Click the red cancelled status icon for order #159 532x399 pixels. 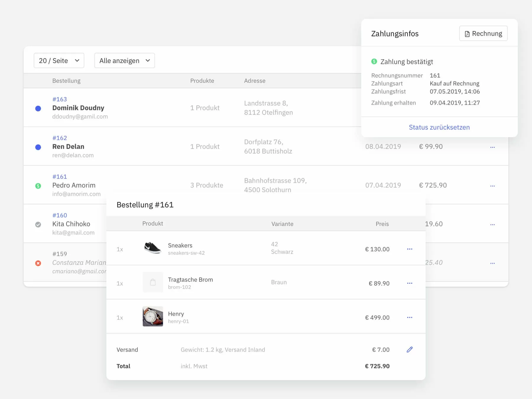pos(38,263)
